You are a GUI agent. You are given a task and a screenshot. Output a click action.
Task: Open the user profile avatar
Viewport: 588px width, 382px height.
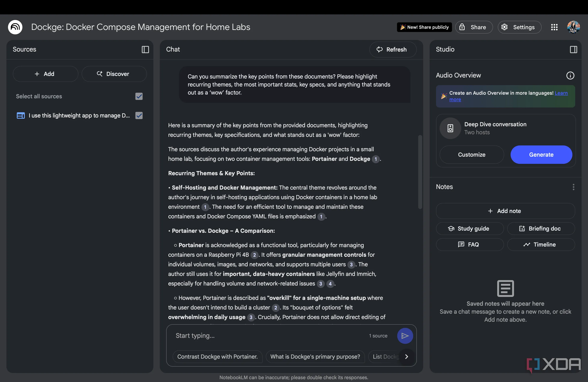[x=573, y=27]
